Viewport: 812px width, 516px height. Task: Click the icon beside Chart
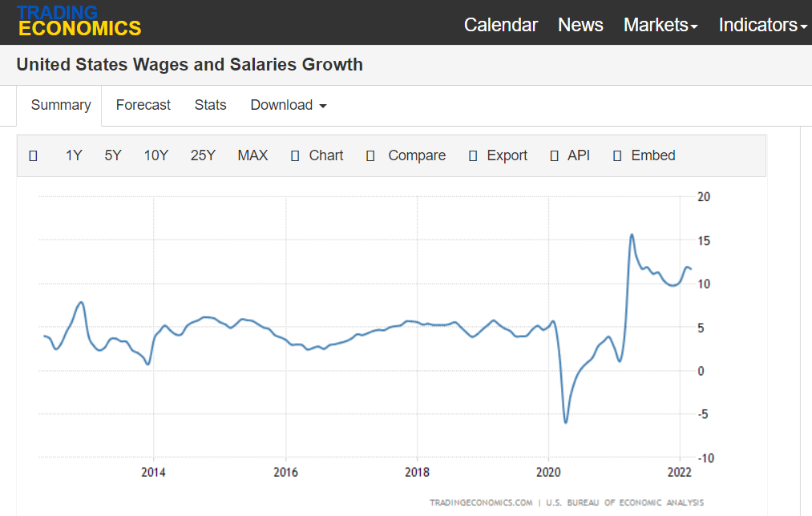click(x=295, y=155)
